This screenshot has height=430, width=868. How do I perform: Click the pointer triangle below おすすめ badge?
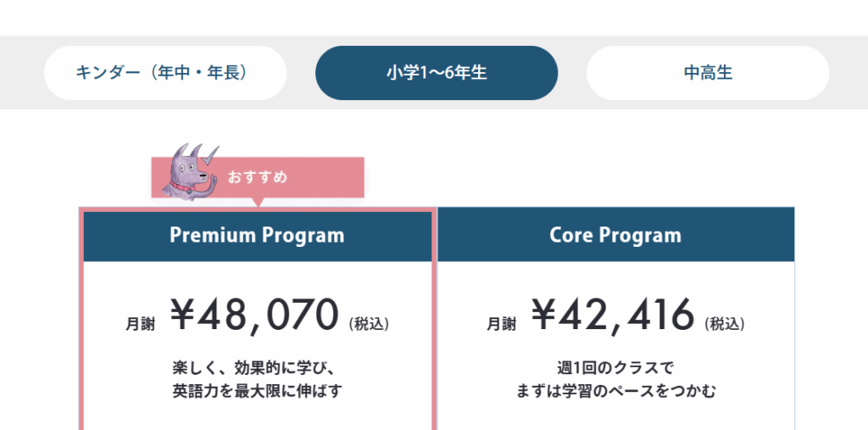[258, 203]
